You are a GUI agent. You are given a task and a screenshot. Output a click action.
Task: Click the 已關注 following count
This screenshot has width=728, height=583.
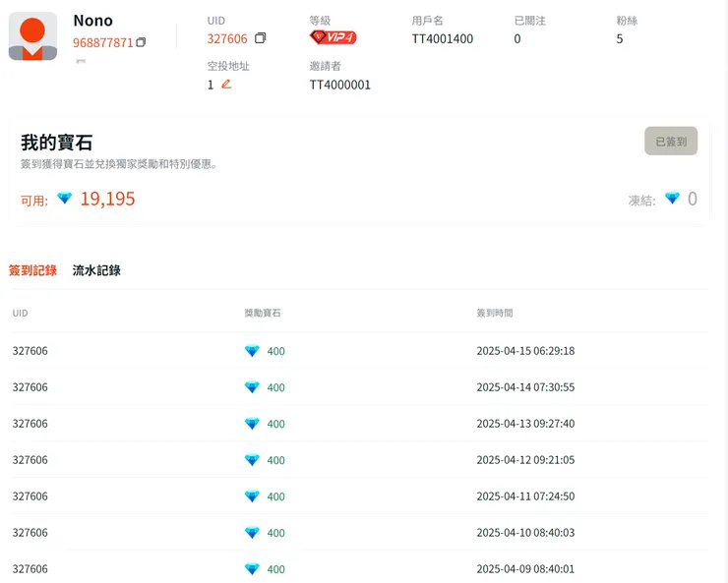[x=517, y=38]
